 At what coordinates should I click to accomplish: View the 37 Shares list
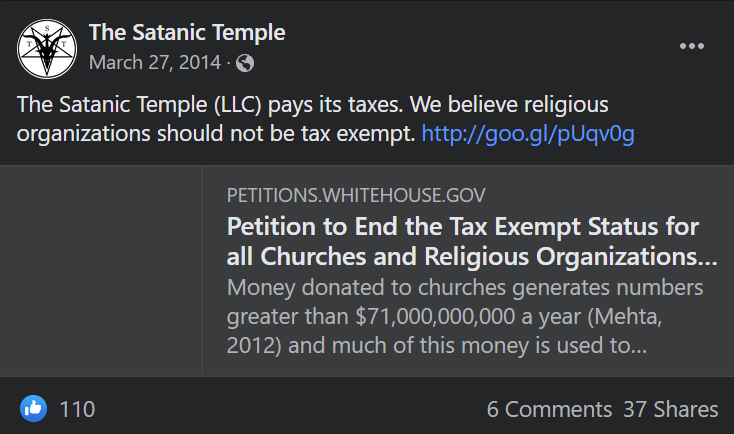(670, 409)
